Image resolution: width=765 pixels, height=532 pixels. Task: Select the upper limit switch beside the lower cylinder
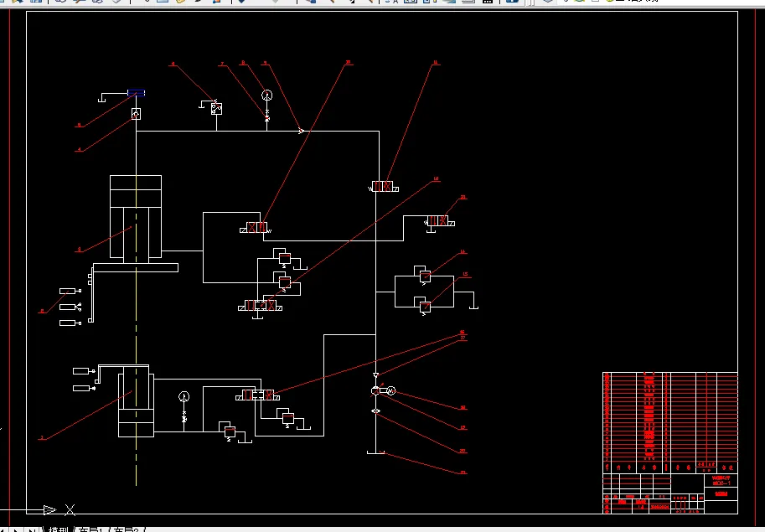[84, 371]
